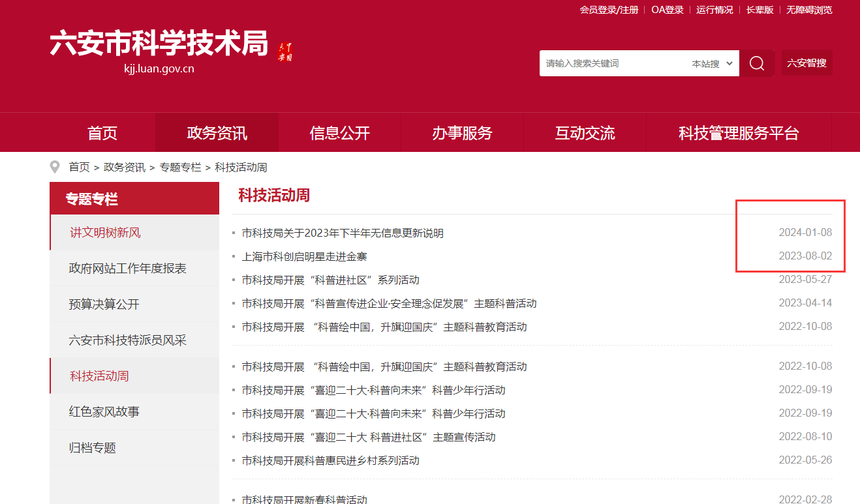Click 专题专栏 in the breadcrumb

[x=180, y=168]
